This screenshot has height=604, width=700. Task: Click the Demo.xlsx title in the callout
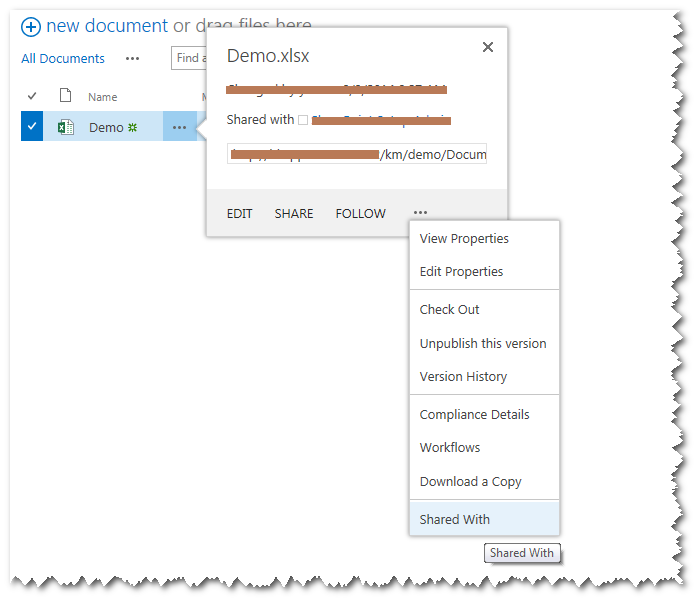[x=268, y=56]
